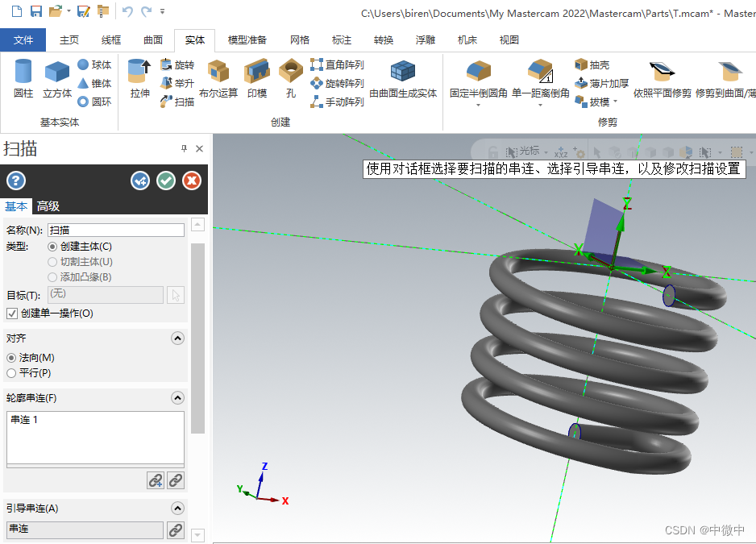Click the sweep panel scroll down arrow
Image resolution: width=756 pixels, height=544 pixels.
[x=197, y=535]
